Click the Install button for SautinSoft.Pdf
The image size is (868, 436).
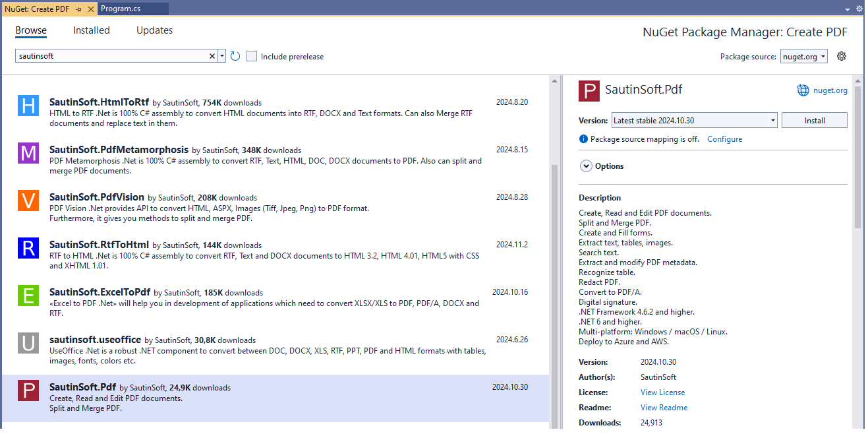[815, 119]
